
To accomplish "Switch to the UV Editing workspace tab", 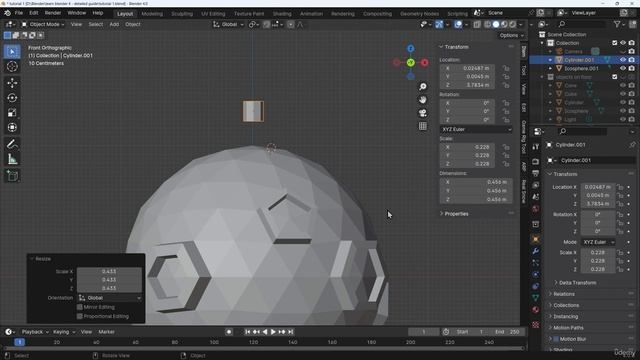I will 213,14.
